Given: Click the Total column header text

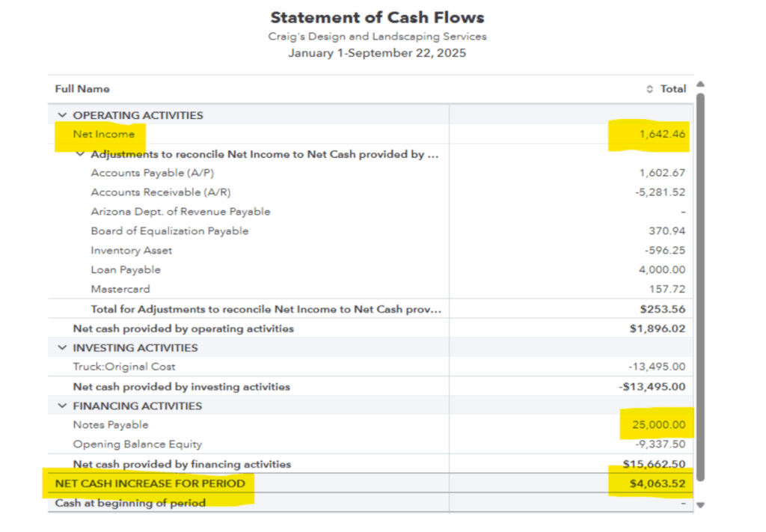Looking at the screenshot, I should tap(672, 89).
